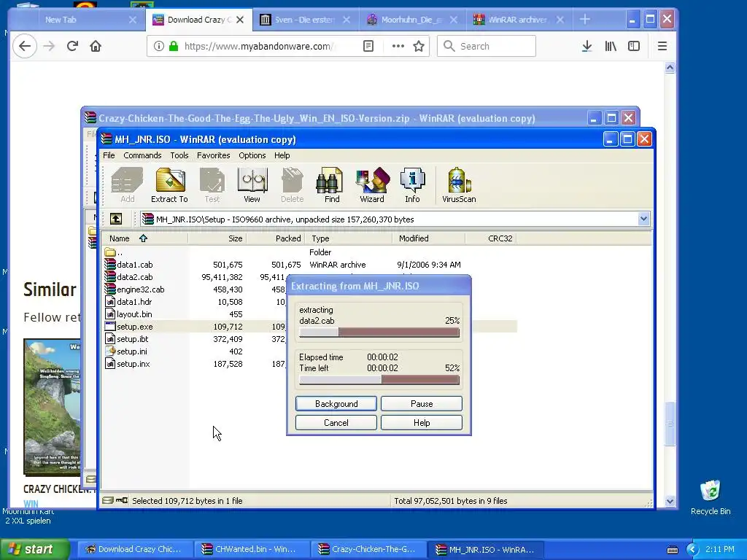The width and height of the screenshot is (747, 560).
Task: Sort file list by Packed column
Action: pos(275,238)
